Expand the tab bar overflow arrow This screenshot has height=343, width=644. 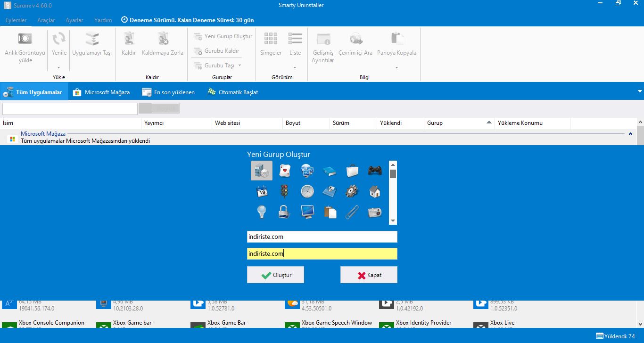coord(640,91)
